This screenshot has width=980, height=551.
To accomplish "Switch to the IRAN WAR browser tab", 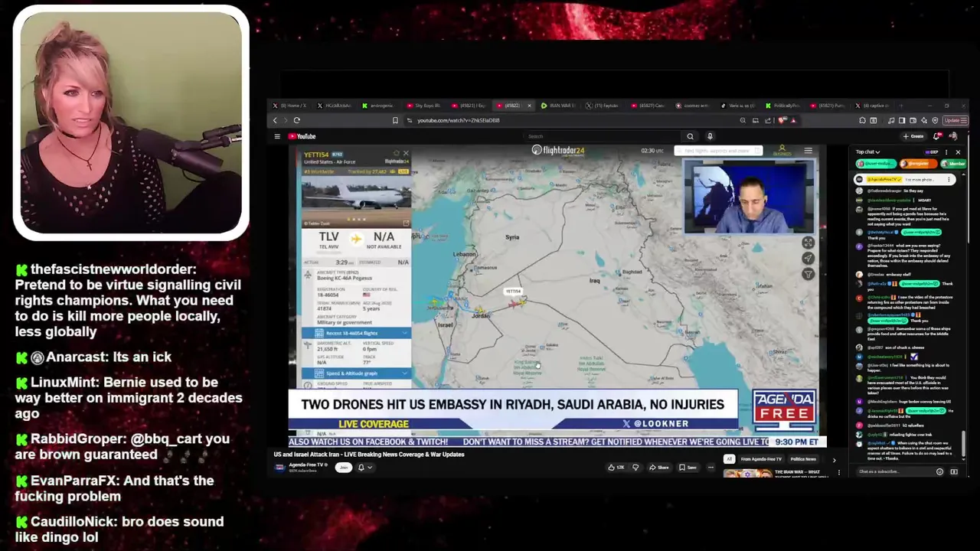I will (558, 106).
